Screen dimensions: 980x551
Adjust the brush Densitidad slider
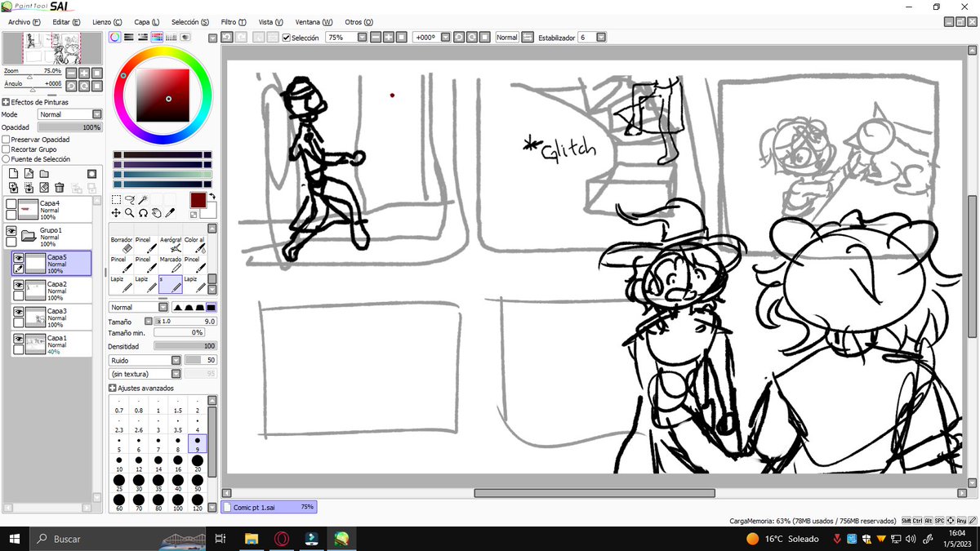point(185,346)
